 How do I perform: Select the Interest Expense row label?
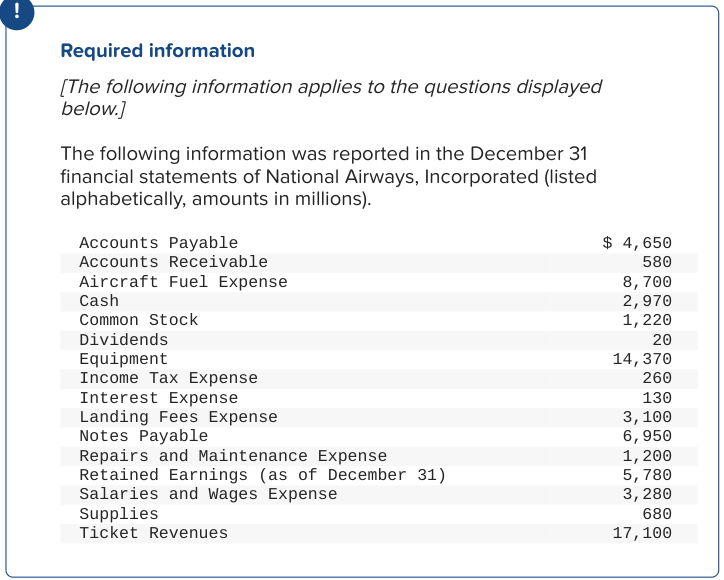coord(159,398)
